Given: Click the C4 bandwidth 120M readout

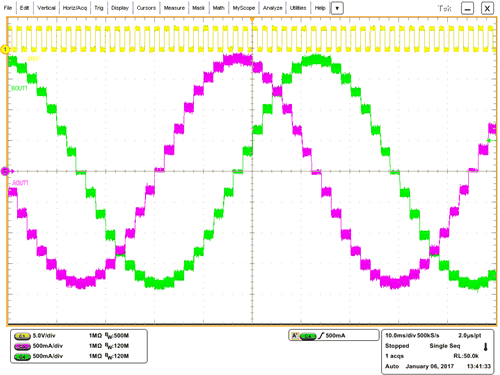Looking at the screenshot, I should point(117,356).
